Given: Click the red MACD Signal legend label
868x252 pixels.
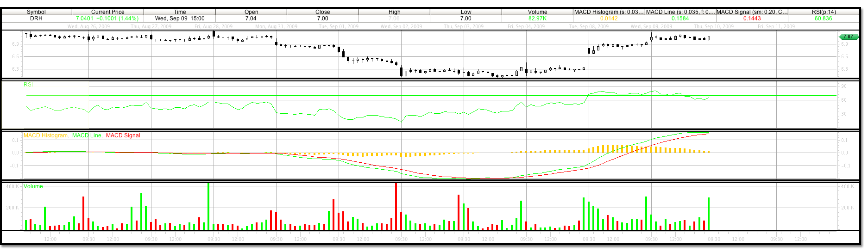Looking at the screenshot, I should point(123,135).
